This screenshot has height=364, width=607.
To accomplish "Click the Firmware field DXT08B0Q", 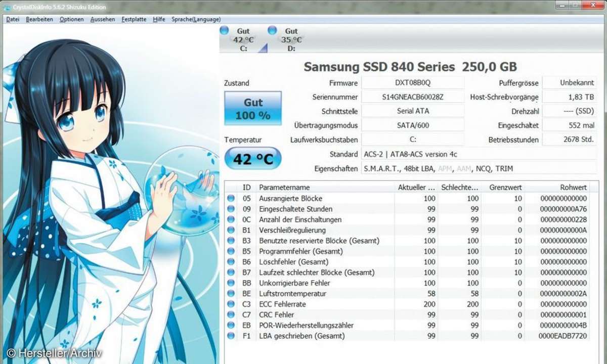I will click(413, 83).
